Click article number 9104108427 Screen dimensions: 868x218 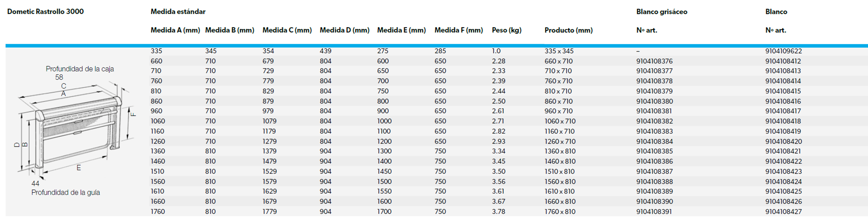pyautogui.click(x=784, y=212)
